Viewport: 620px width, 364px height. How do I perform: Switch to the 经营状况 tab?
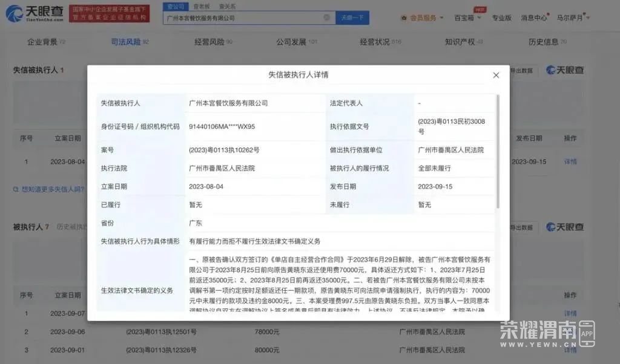(380, 42)
